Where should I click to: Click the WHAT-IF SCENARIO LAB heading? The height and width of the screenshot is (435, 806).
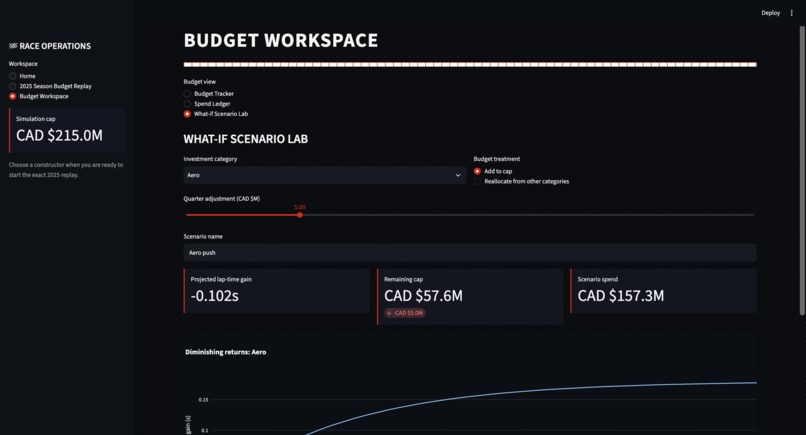click(246, 139)
